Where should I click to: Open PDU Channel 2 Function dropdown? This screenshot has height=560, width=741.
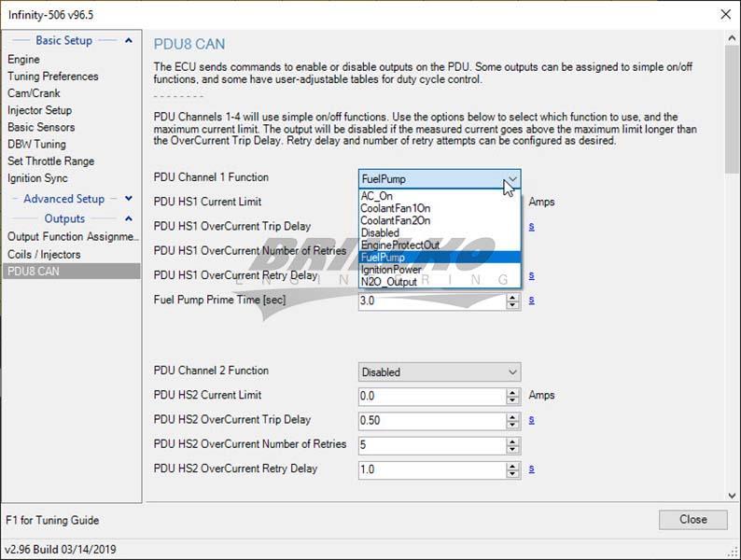pyautogui.click(x=440, y=371)
